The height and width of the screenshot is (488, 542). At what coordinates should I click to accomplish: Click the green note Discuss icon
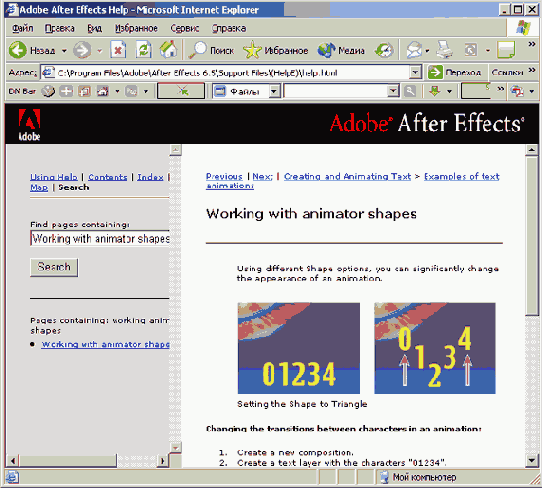click(506, 50)
